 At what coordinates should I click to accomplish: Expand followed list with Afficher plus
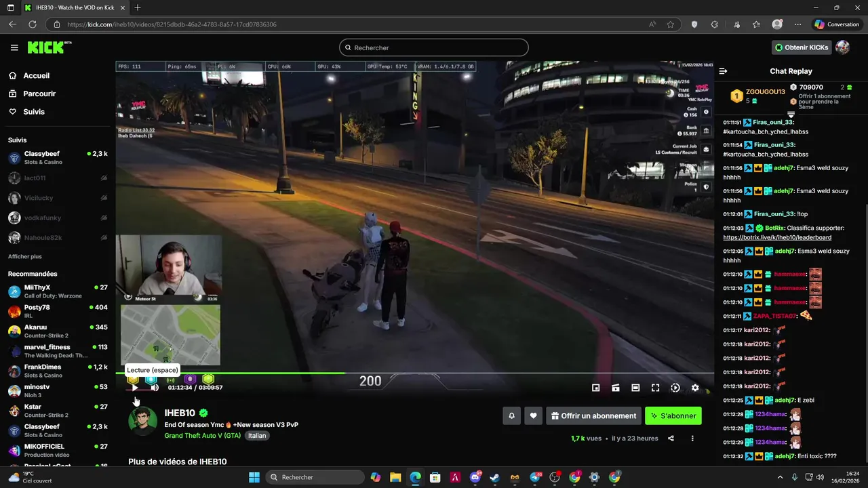point(25,257)
